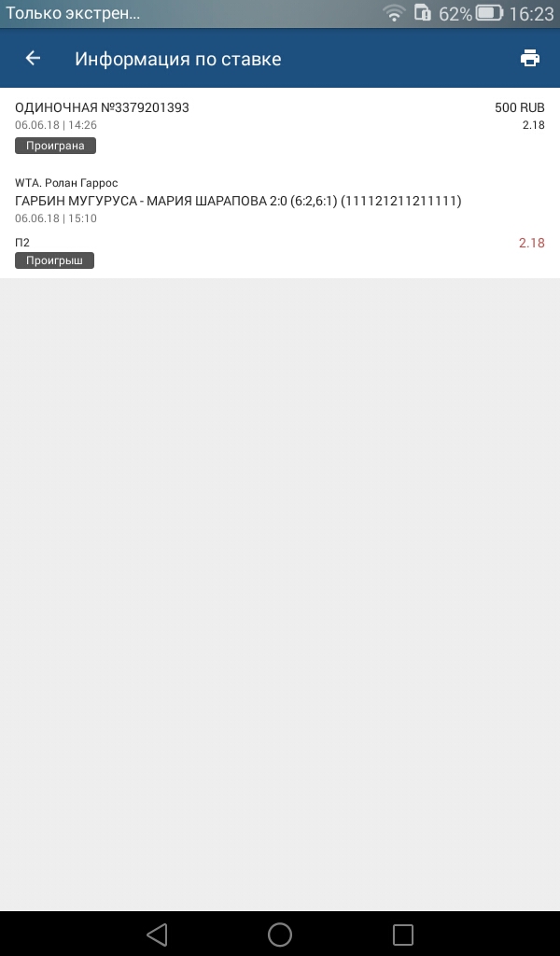Tap bet number ОДИНОЧНАЯ №3379201393
This screenshot has height=956, width=560.
(102, 107)
